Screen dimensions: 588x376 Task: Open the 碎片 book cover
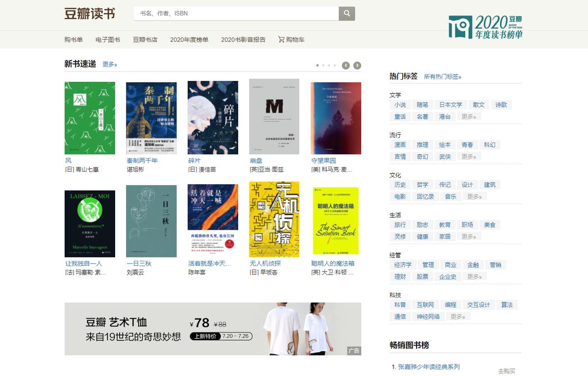[213, 118]
